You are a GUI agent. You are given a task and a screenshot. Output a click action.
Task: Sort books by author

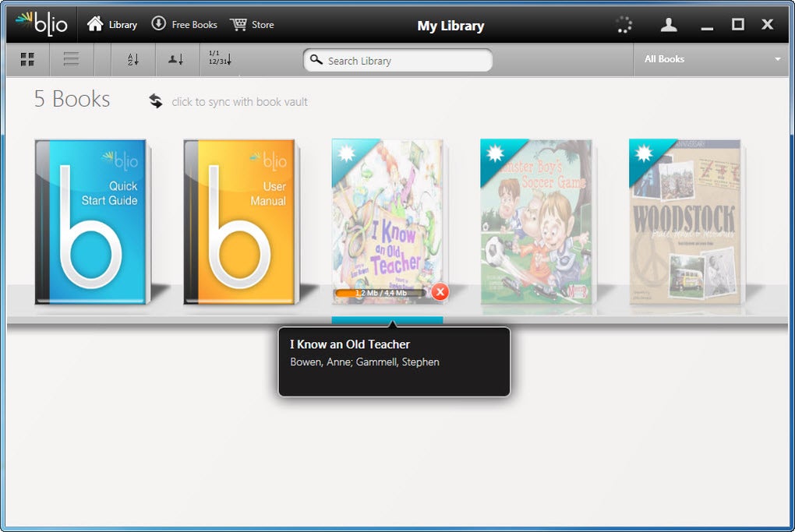(176, 59)
